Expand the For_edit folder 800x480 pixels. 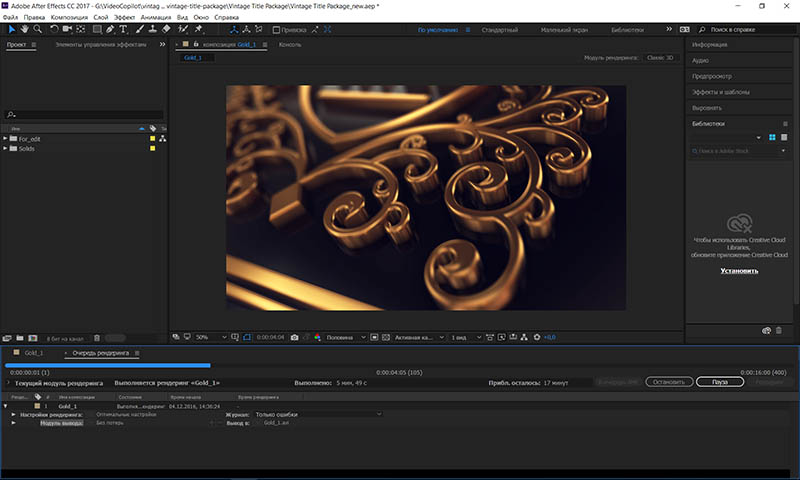[x=5, y=139]
